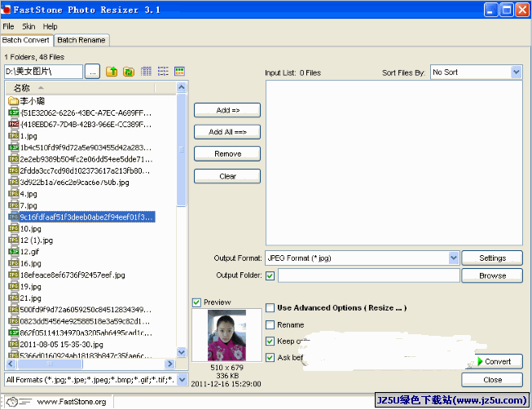532x410 pixels.
Task: Click the Add => button
Action: coord(227,110)
